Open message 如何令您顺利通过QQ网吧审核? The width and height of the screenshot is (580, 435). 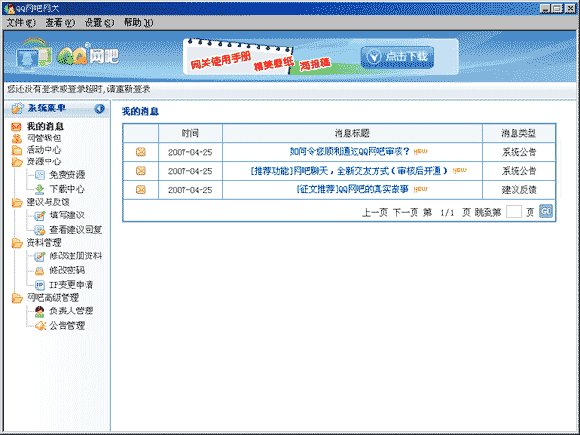[x=350, y=151]
